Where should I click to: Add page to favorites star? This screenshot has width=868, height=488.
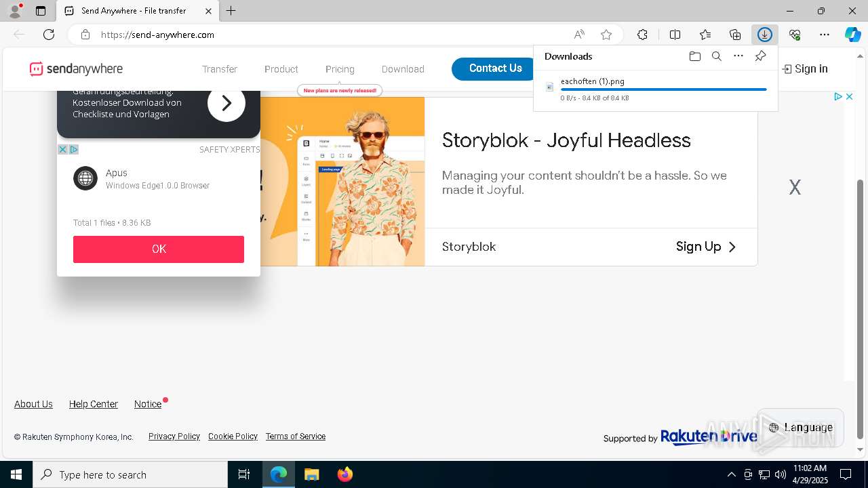tap(606, 35)
